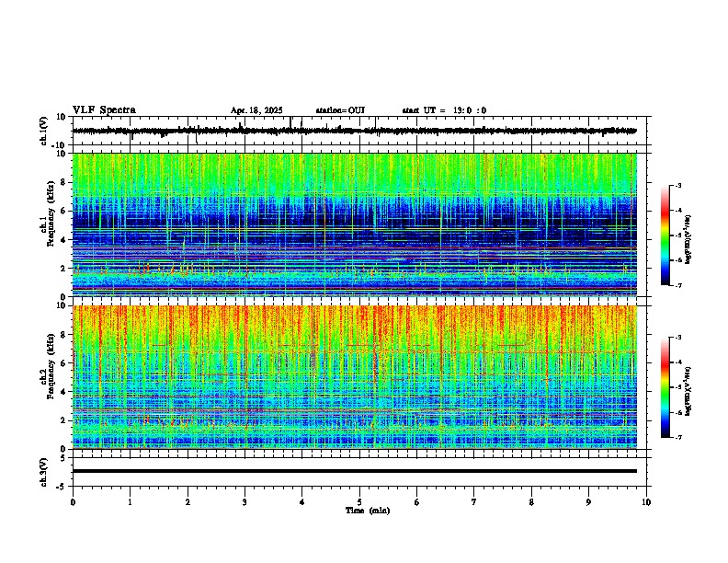728x563 pixels.
Task: Click the "-3" label of ch.2 colorbar
Action: [677, 338]
